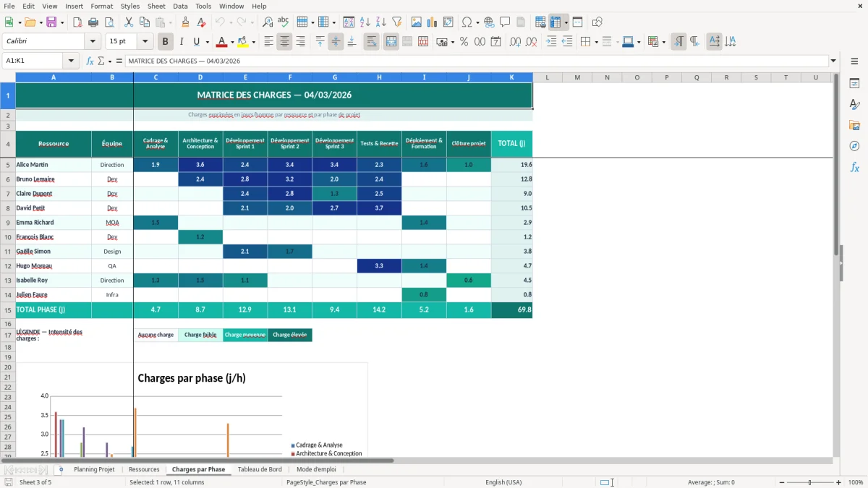The height and width of the screenshot is (488, 868).
Task: Open the Sidebar Navigator
Action: (x=854, y=146)
